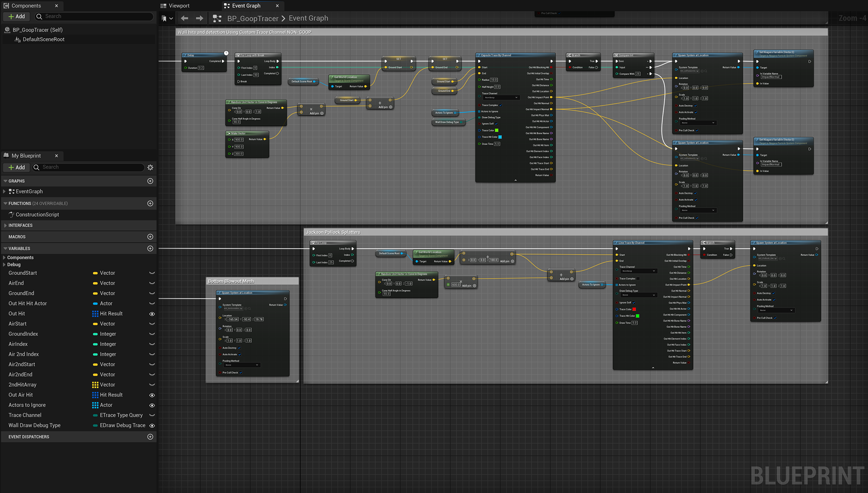Image resolution: width=868 pixels, height=493 pixels.
Task: Toggle visibility eye for Out Hit variable
Action: tap(152, 314)
